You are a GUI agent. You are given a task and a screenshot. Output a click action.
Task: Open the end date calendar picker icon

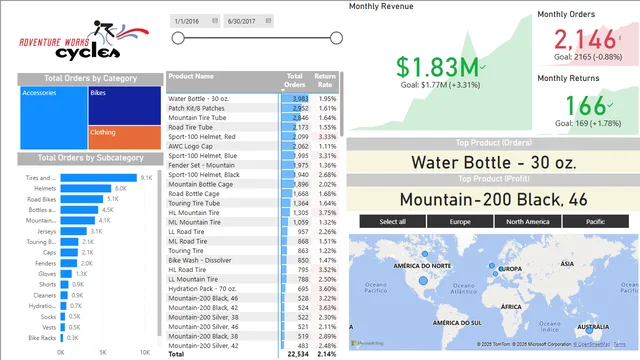[x=268, y=21]
